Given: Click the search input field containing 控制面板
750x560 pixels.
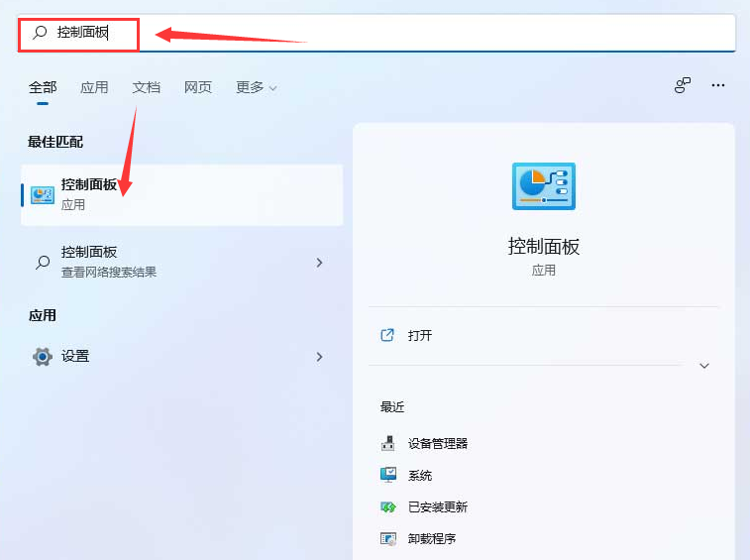Looking at the screenshot, I should click(x=376, y=33).
